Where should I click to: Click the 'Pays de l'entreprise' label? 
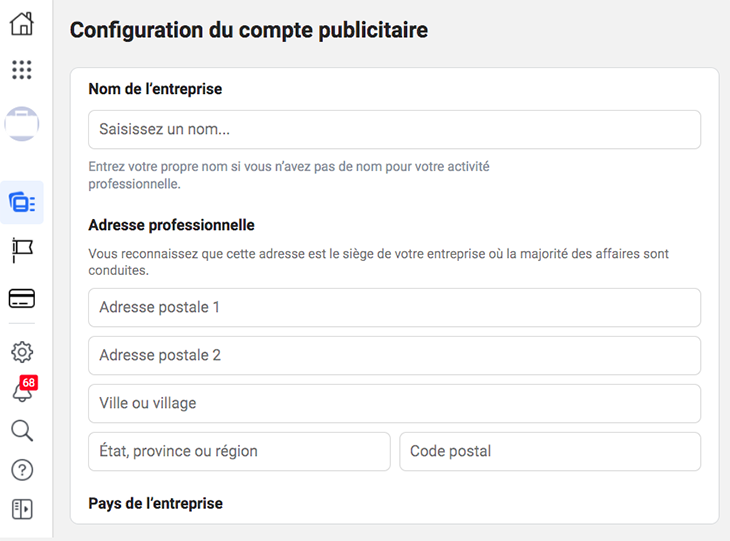click(155, 503)
